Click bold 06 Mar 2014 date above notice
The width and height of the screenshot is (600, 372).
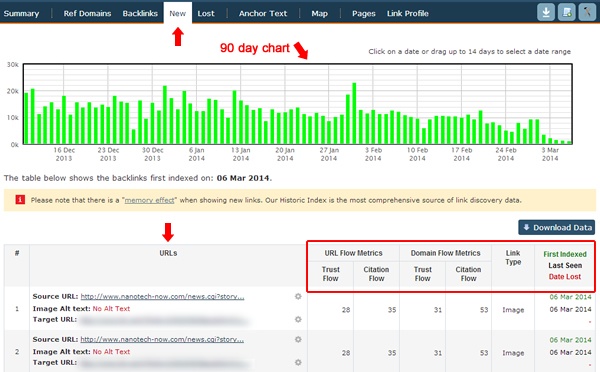(x=243, y=178)
